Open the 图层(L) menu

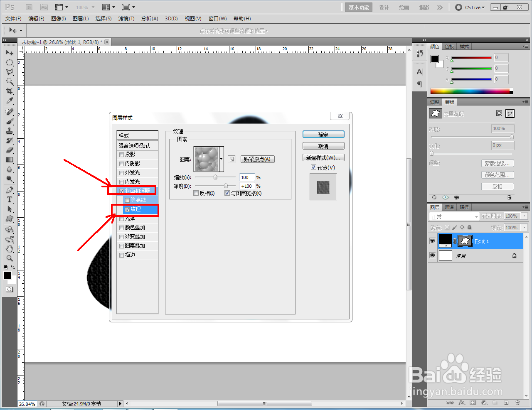click(81, 19)
